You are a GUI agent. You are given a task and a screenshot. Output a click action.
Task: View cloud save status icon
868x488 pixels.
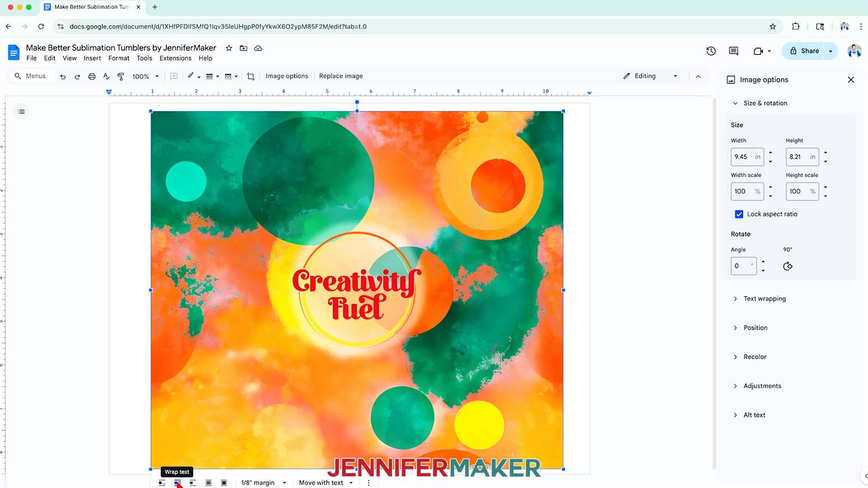(258, 48)
